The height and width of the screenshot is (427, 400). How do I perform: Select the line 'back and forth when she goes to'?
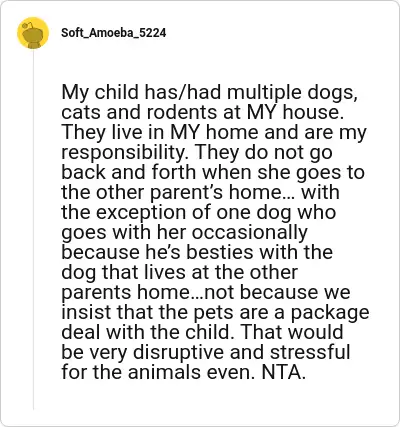(x=213, y=173)
